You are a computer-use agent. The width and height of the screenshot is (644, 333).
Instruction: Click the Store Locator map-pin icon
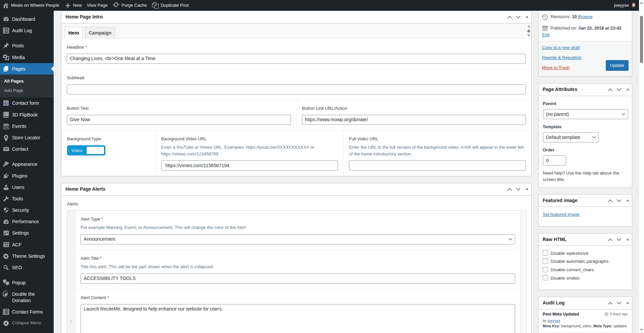pyautogui.click(x=6, y=138)
